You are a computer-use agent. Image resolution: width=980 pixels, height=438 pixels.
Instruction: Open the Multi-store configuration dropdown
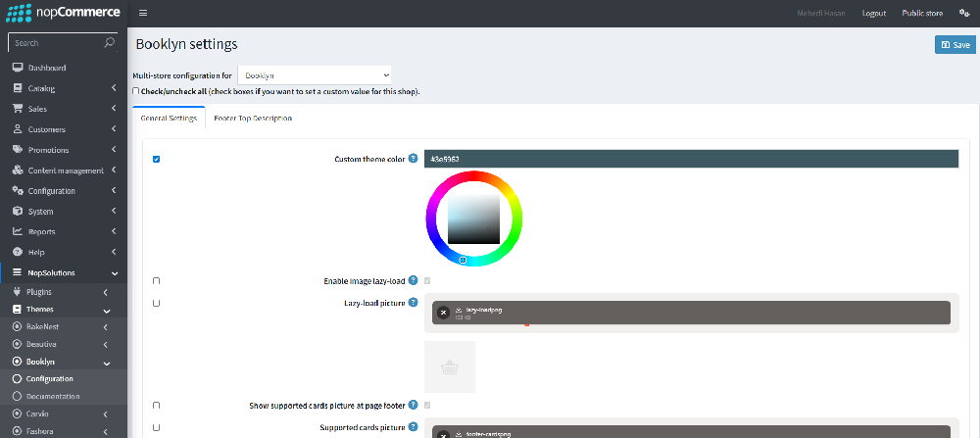pos(314,74)
